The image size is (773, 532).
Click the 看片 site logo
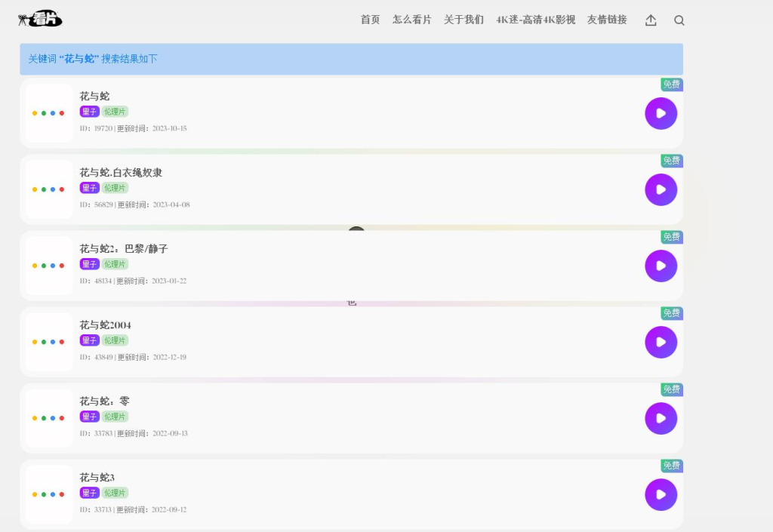(40, 19)
